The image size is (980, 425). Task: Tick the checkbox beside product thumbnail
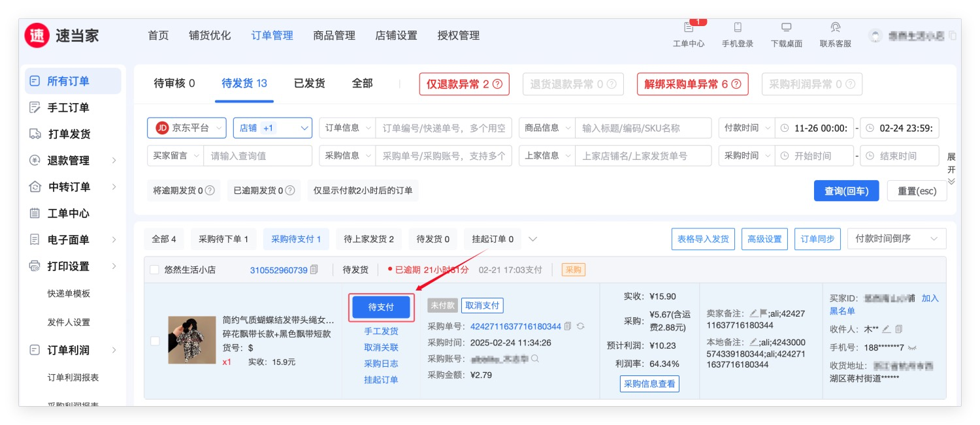click(x=155, y=341)
